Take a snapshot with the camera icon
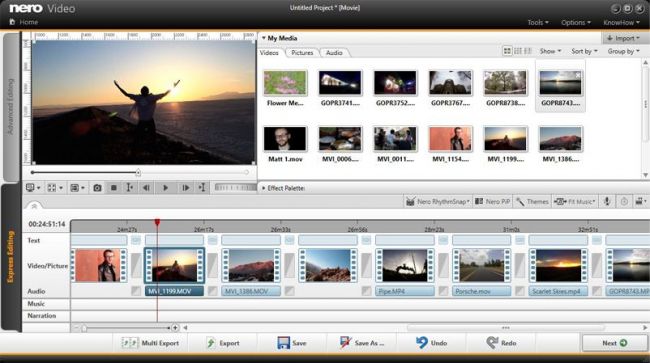650x363 pixels. pyautogui.click(x=97, y=188)
